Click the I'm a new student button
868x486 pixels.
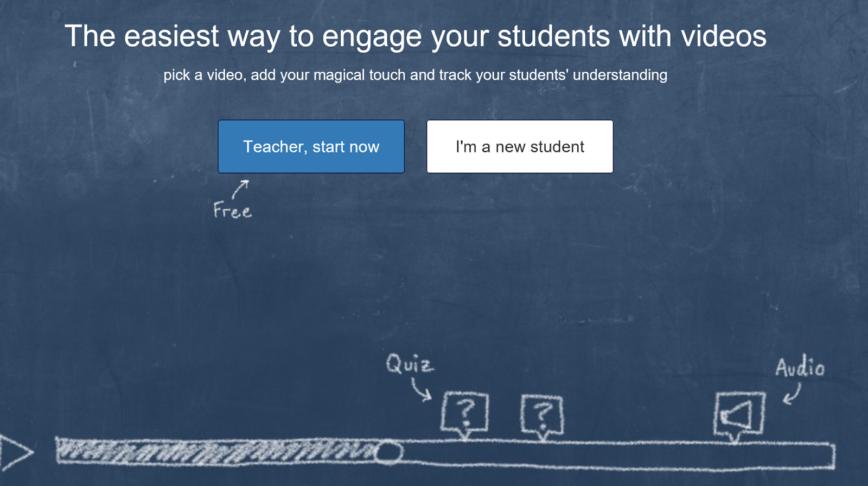click(519, 146)
